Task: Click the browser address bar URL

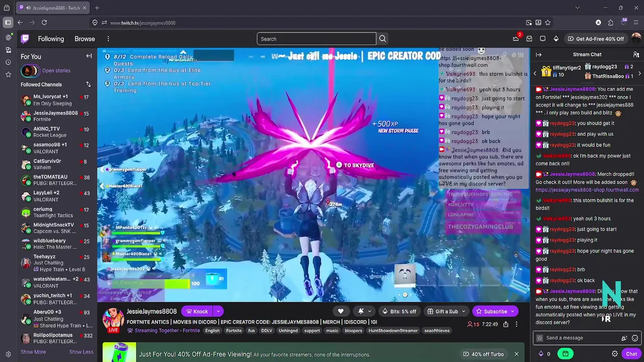Action: click(x=143, y=23)
